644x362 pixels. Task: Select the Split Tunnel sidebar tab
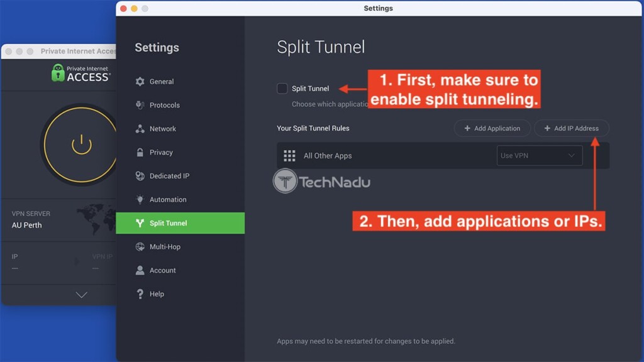[180, 223]
